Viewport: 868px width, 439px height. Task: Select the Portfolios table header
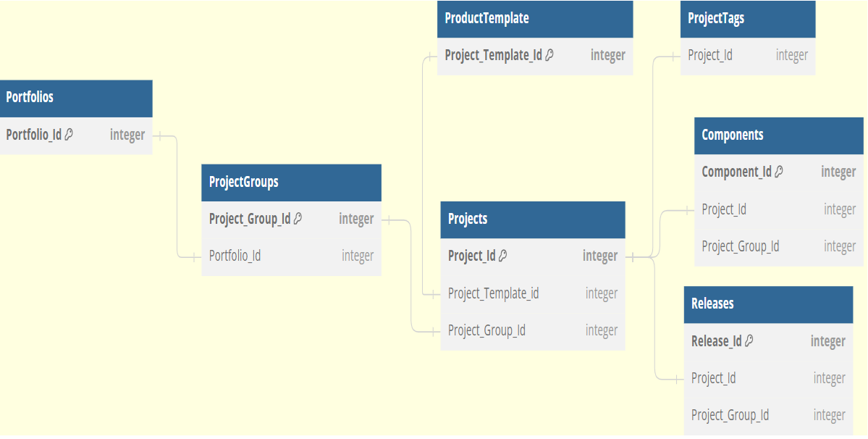pos(76,98)
